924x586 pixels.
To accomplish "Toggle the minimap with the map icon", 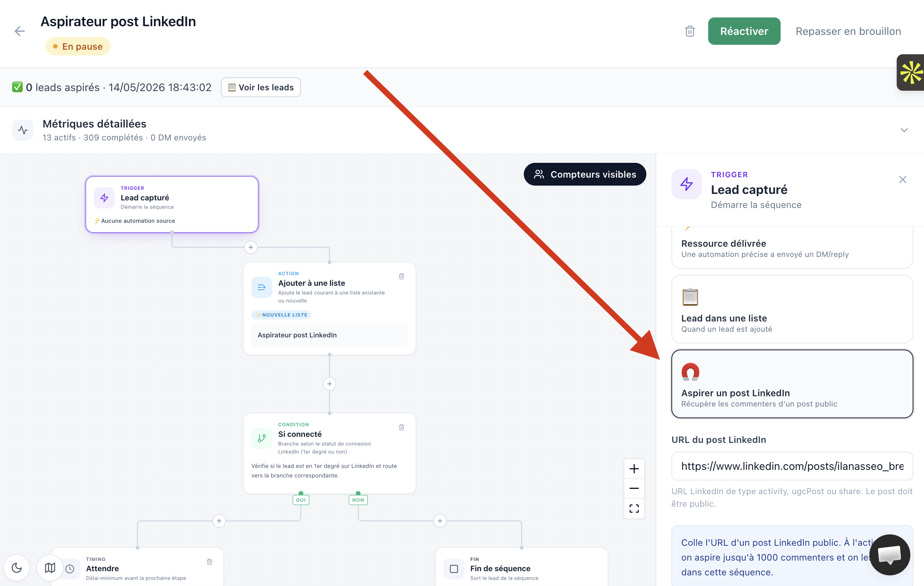I will point(50,567).
